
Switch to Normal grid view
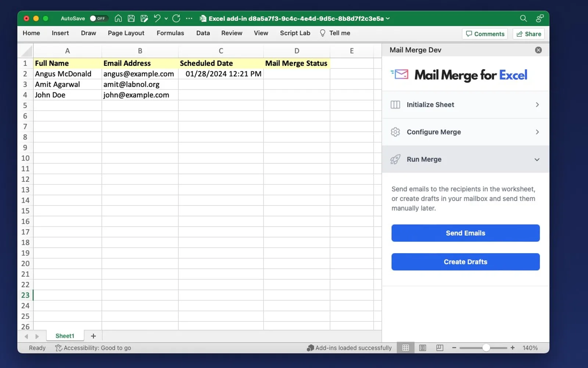[x=405, y=348]
